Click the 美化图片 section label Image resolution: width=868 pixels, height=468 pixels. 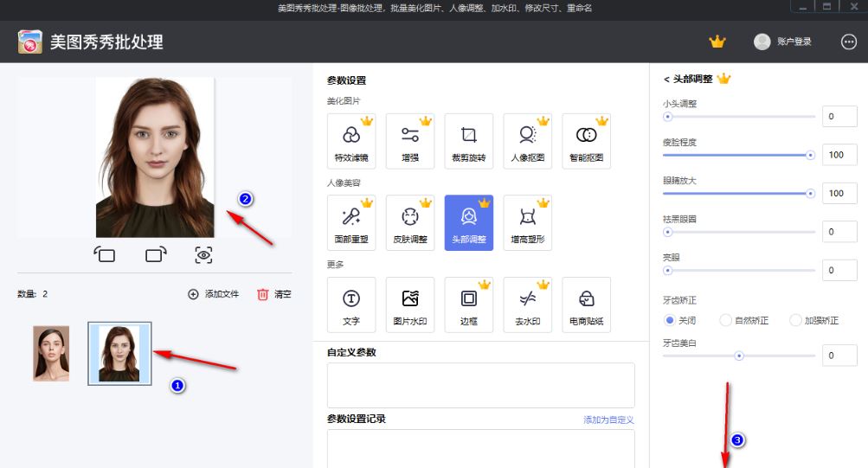(x=344, y=100)
